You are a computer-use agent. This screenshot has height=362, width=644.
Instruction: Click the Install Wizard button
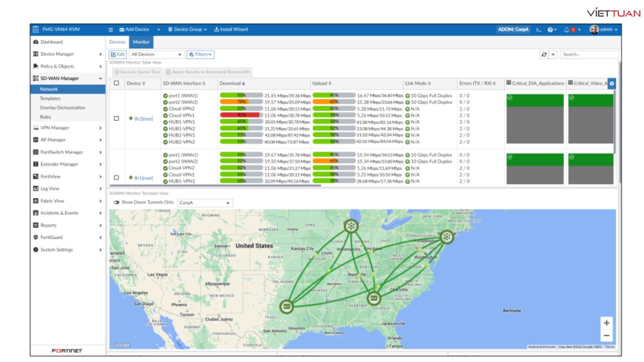pos(231,30)
